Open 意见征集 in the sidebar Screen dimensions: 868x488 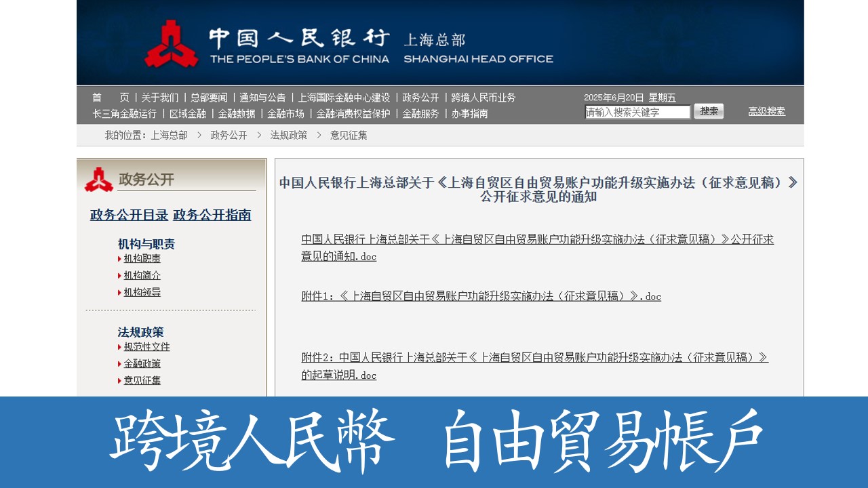pos(142,381)
